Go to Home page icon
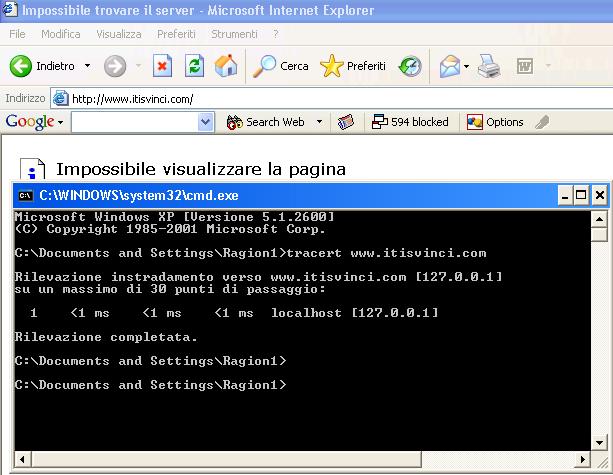 pyautogui.click(x=226, y=66)
